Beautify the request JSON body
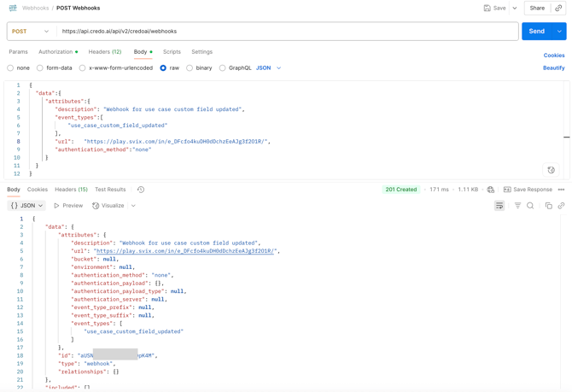572x392 pixels. 553,67
